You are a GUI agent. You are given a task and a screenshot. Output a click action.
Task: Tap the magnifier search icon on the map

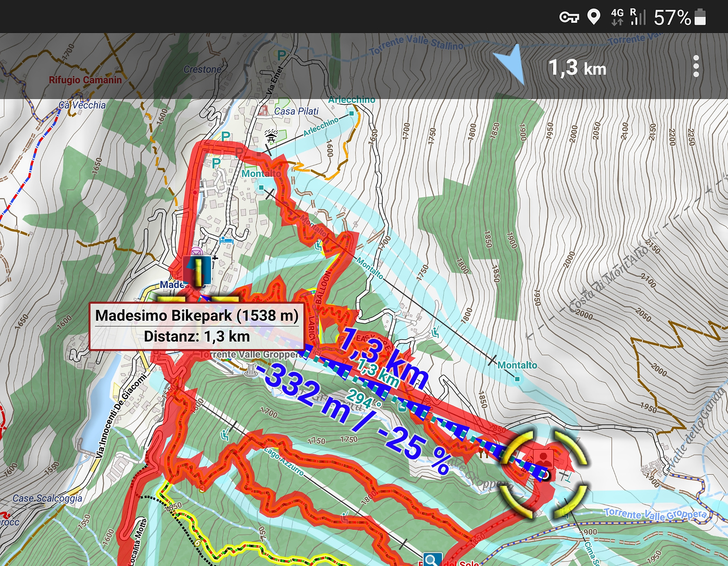pyautogui.click(x=432, y=559)
